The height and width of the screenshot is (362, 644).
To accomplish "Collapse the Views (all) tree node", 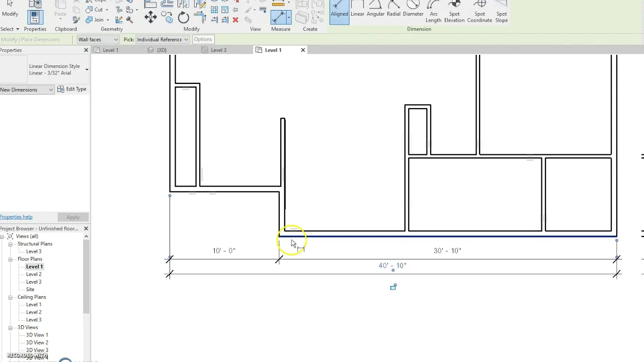I will [3, 236].
